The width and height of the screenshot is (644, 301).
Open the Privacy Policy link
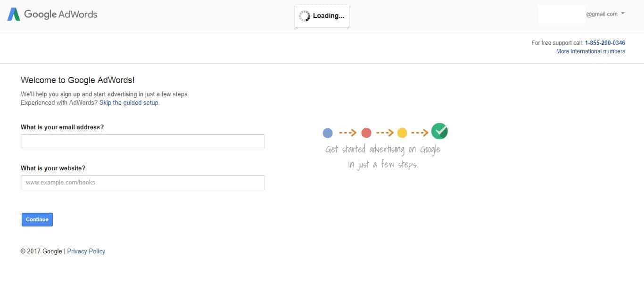click(86, 251)
